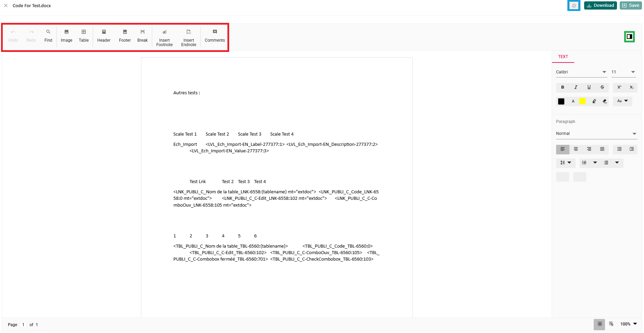Image resolution: width=644 pixels, height=333 pixels.
Task: Toggle Italic text formatting
Action: pyautogui.click(x=576, y=87)
